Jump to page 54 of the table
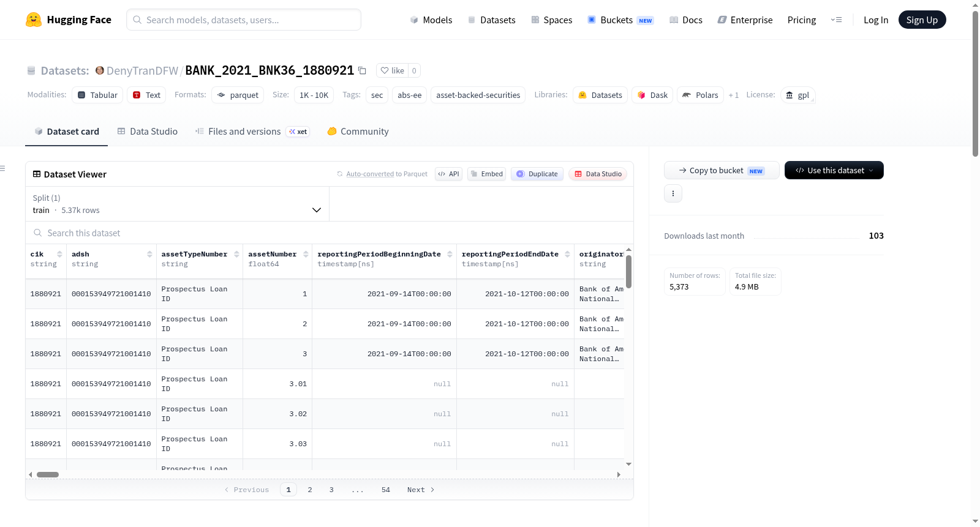The height and width of the screenshot is (527, 980). point(386,490)
